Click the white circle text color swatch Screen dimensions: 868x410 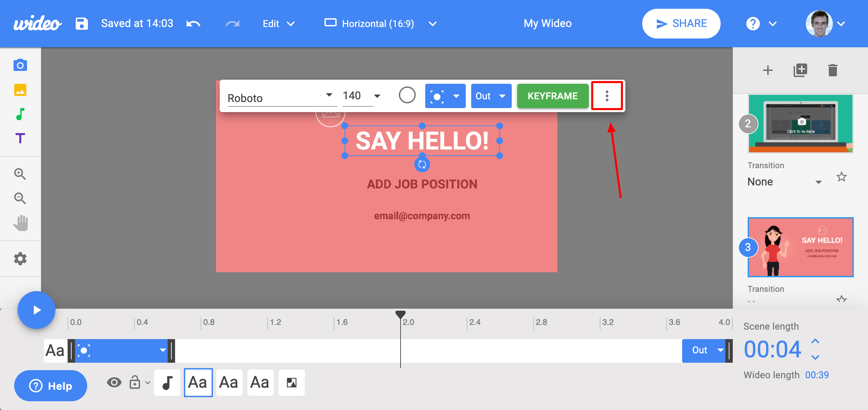pos(407,95)
